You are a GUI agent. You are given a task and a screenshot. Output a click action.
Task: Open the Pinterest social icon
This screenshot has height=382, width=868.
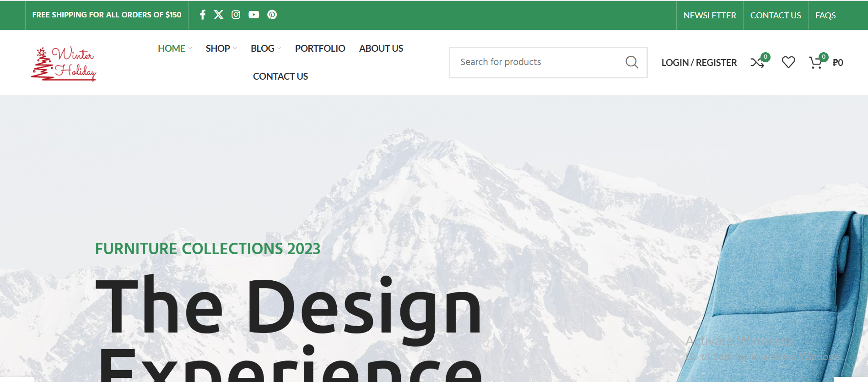pos(272,15)
